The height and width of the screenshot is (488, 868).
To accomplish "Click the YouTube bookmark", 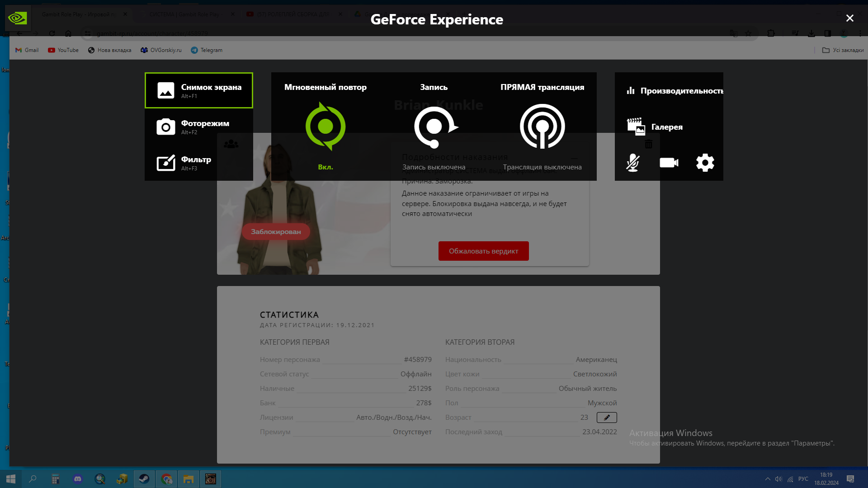I will tap(63, 50).
